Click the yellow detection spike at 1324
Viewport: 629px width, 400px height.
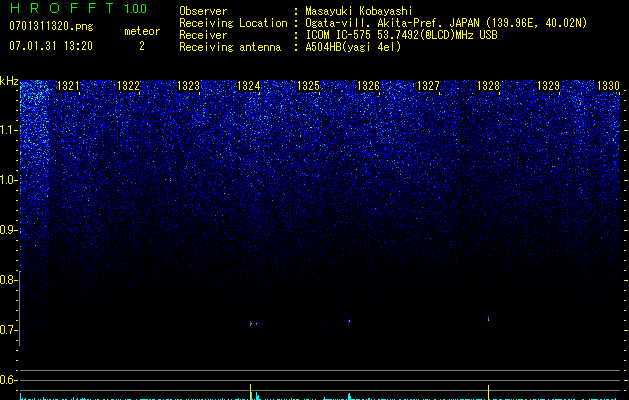[250, 392]
